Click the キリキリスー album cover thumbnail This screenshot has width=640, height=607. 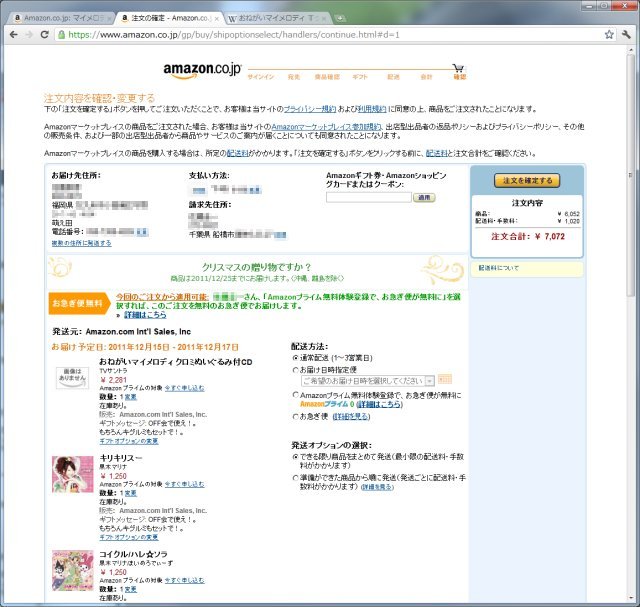pyautogui.click(x=73, y=474)
